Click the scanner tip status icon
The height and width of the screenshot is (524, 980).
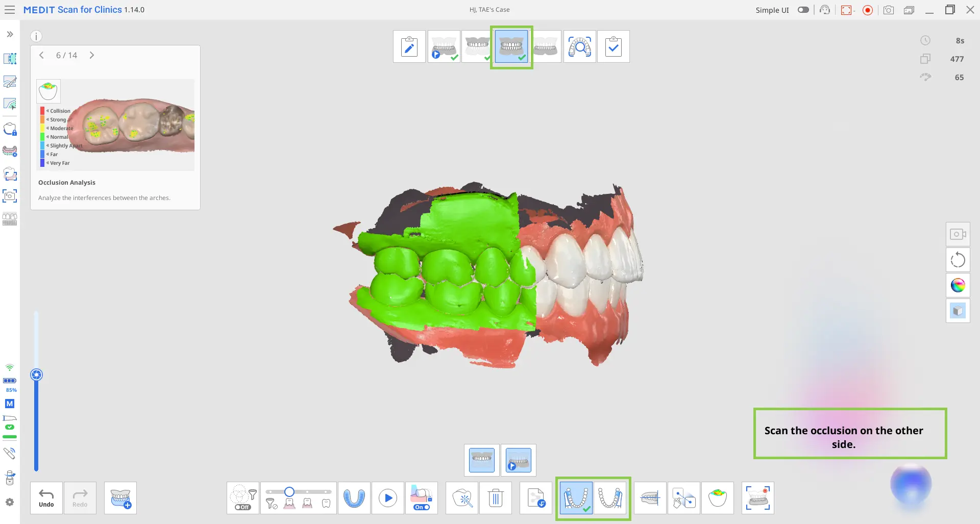coord(10,422)
